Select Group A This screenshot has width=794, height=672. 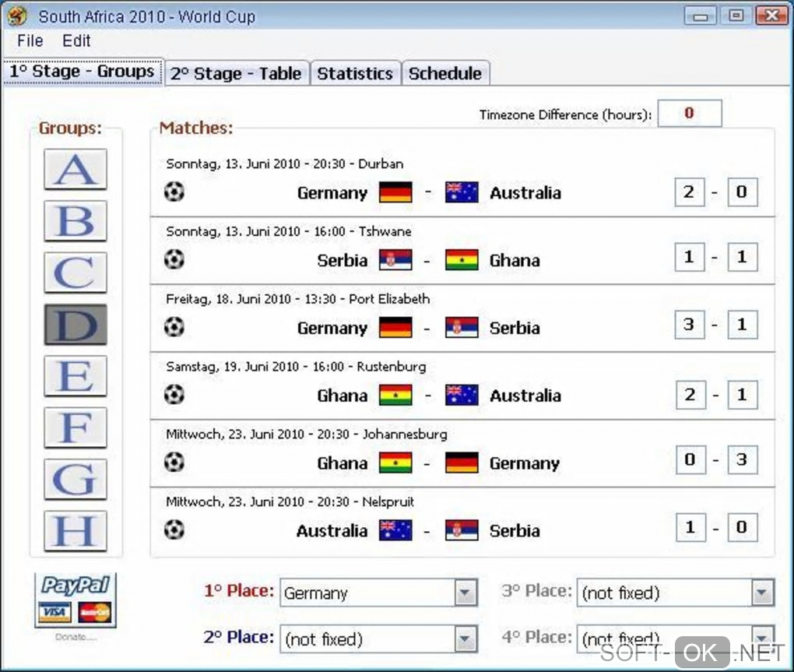click(x=76, y=169)
